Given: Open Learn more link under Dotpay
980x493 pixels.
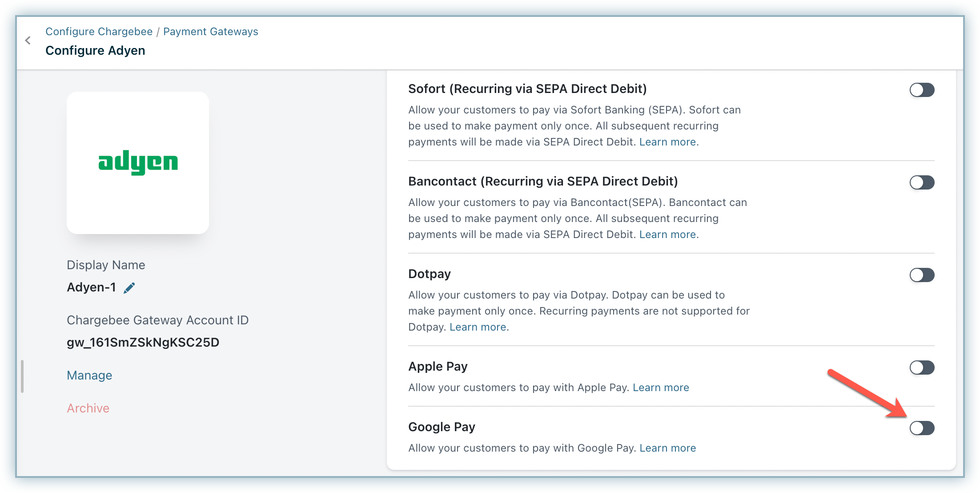Looking at the screenshot, I should pyautogui.click(x=478, y=327).
